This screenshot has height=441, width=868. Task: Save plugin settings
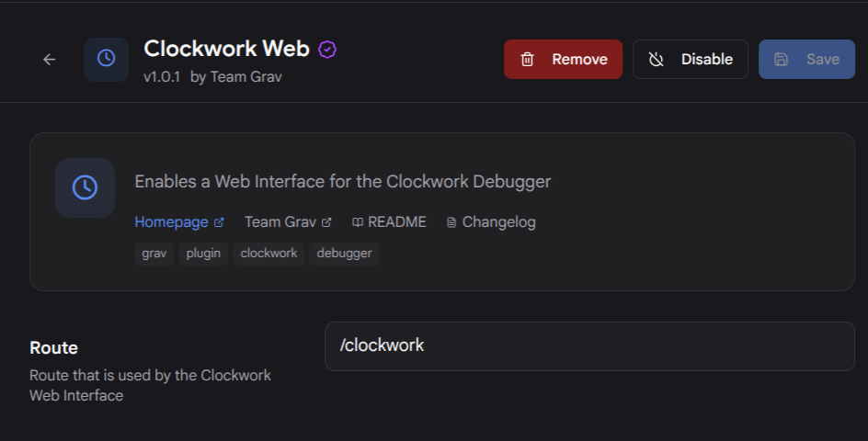tap(806, 59)
